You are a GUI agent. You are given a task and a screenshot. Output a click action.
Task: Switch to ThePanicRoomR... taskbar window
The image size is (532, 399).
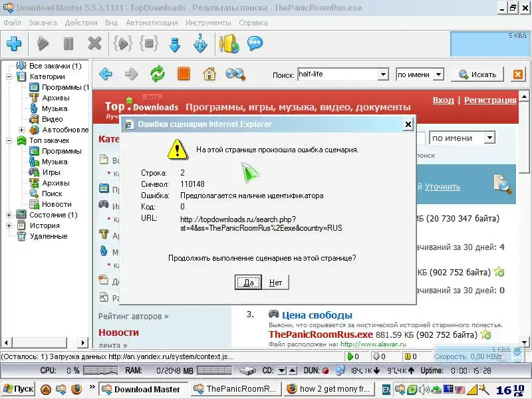(236, 389)
